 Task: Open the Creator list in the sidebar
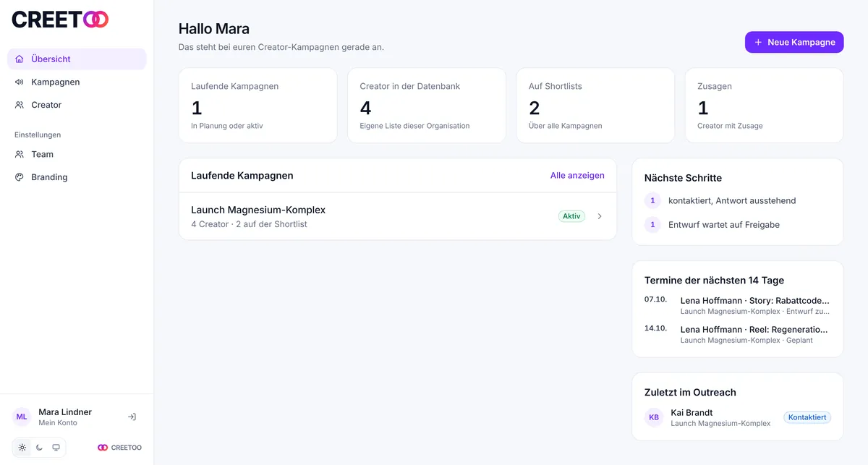(x=77, y=105)
